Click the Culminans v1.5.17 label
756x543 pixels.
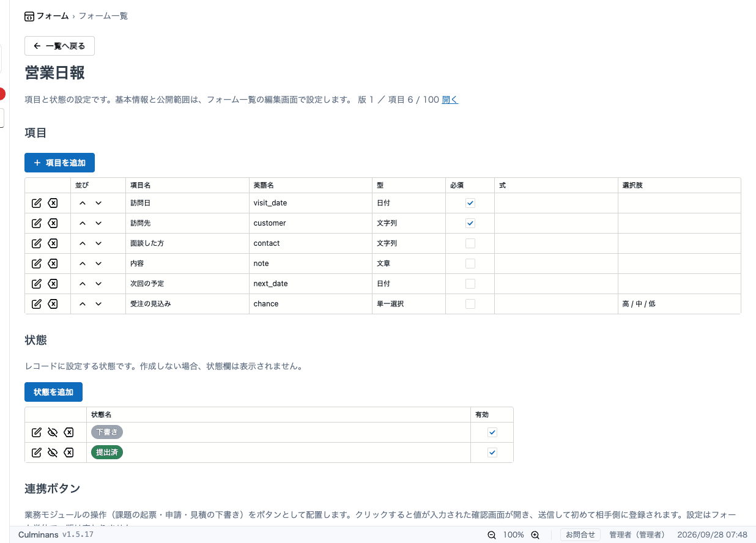point(56,535)
